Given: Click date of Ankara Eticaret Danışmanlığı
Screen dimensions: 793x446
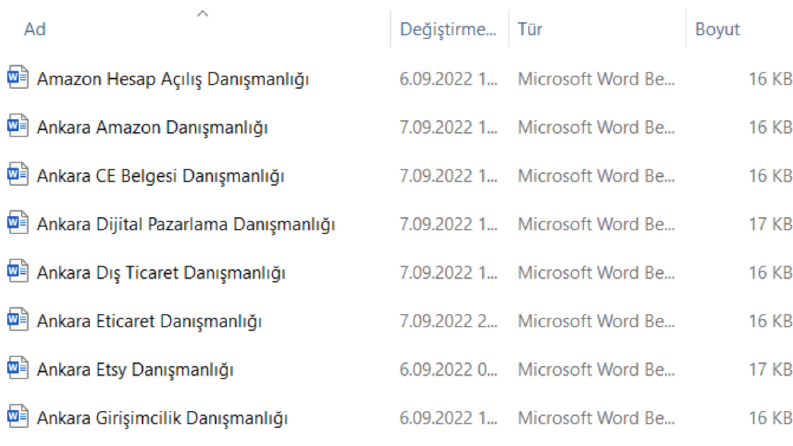Looking at the screenshot, I should point(449,322).
